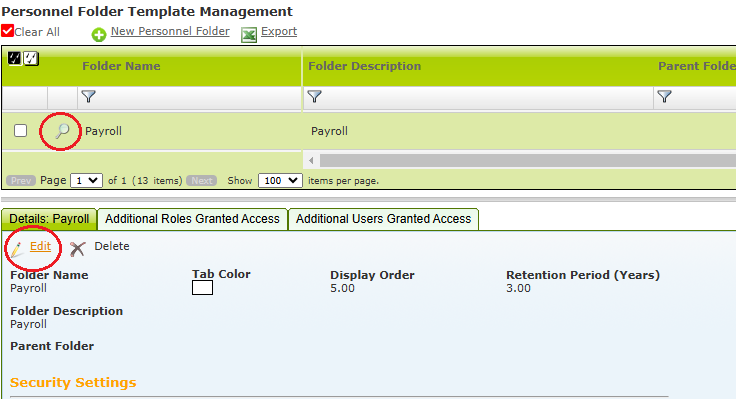The image size is (736, 399).
Task: Click the green plus New Personnel Folder icon
Action: pyautogui.click(x=99, y=35)
